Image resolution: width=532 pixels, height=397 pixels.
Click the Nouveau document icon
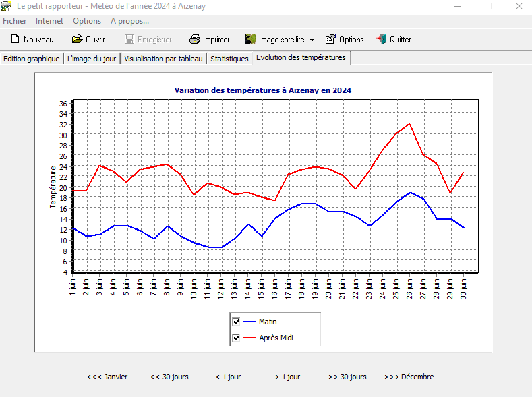tap(15, 40)
